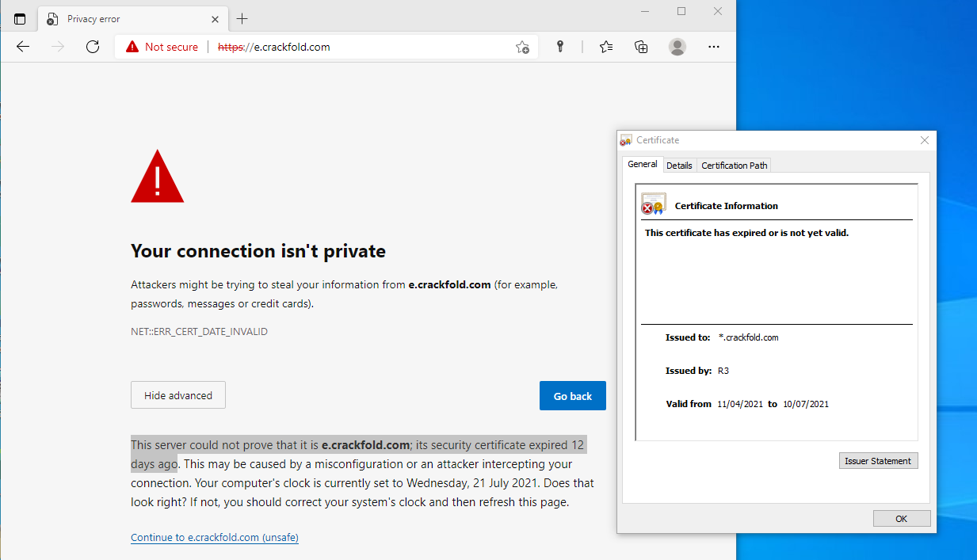Screen dimensions: 977x560
Task: Click the expiry date 10/07/2021
Action: (806, 404)
